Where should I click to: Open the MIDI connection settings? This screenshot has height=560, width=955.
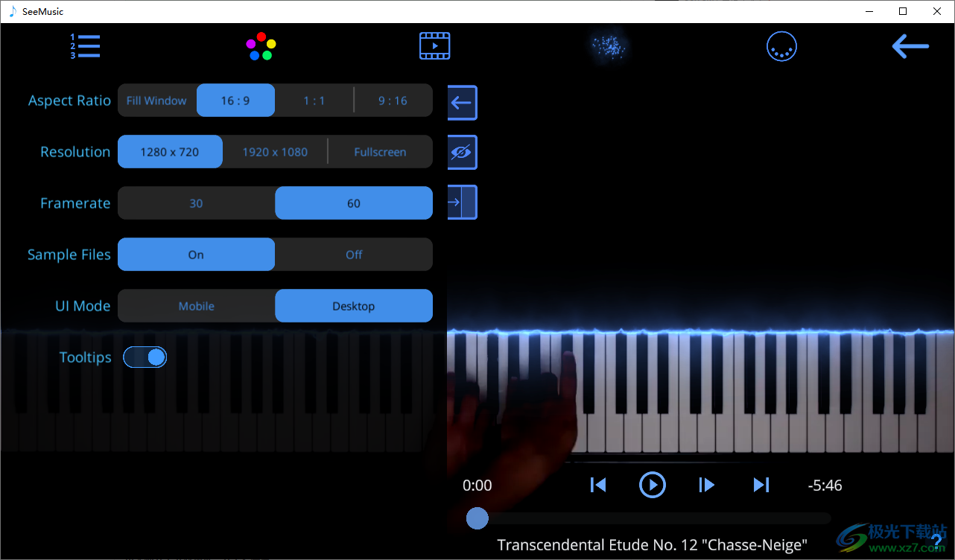pos(781,45)
